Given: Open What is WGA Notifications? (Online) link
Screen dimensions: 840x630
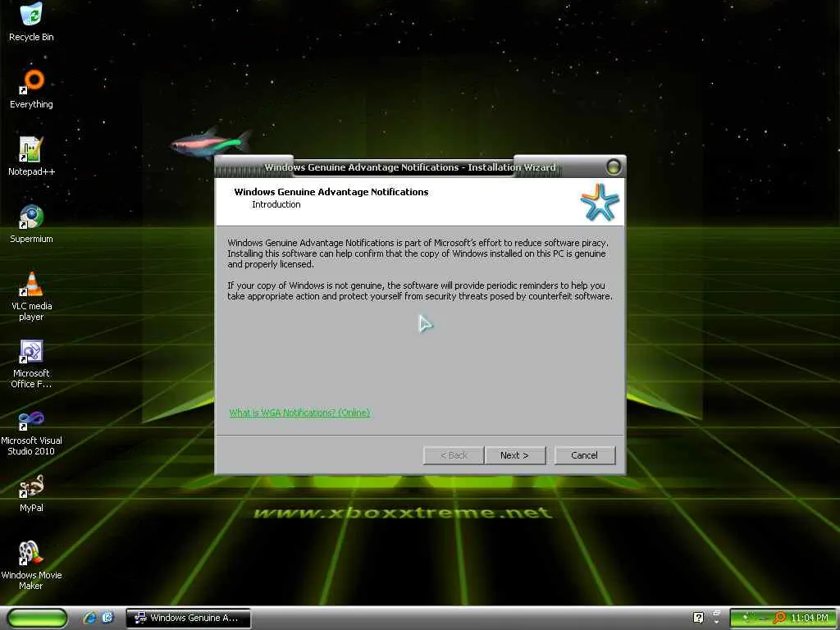Looking at the screenshot, I should [299, 413].
